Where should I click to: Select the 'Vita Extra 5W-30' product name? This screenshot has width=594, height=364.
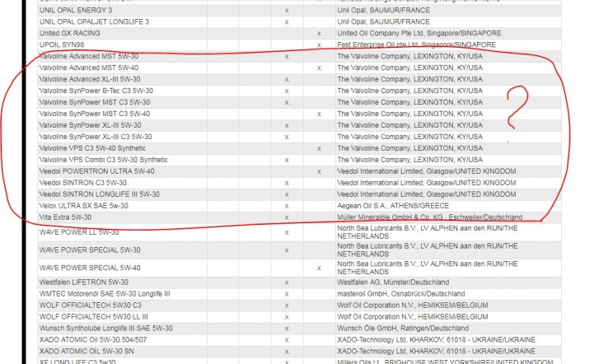coord(66,217)
